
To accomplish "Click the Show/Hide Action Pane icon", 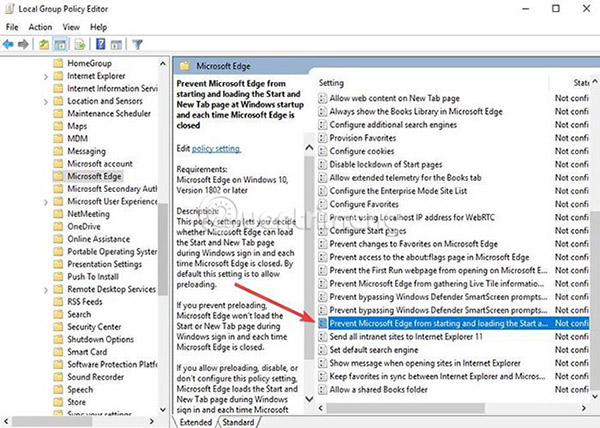I will (117, 44).
